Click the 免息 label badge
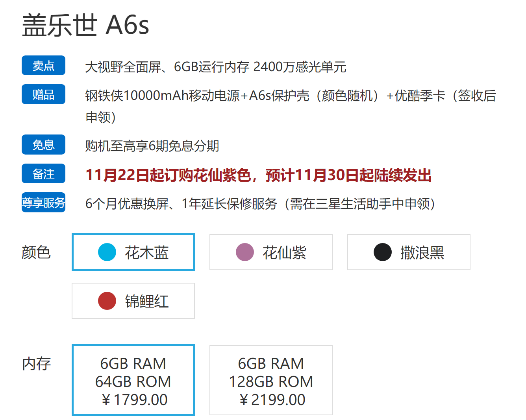Screen dimensions: 526x420 point(43,145)
